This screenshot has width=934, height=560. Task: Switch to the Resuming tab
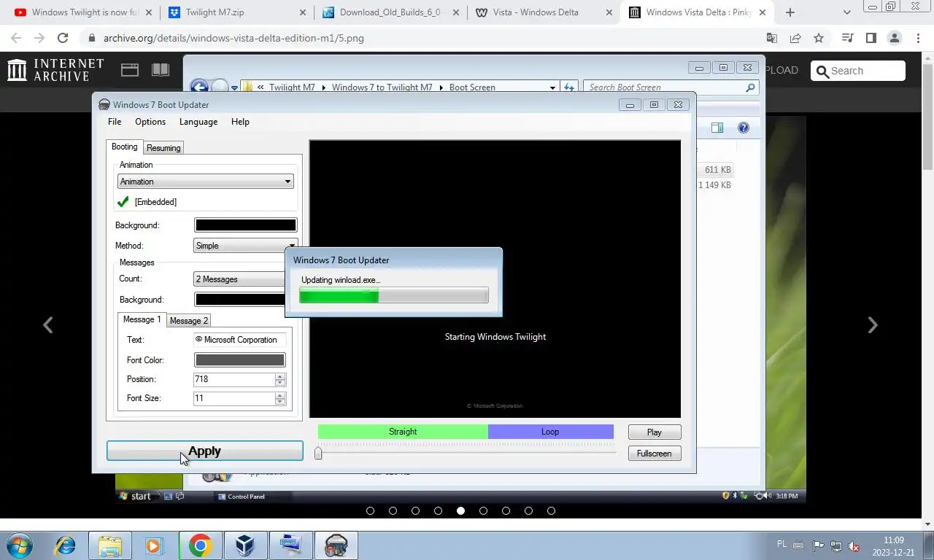tap(163, 148)
